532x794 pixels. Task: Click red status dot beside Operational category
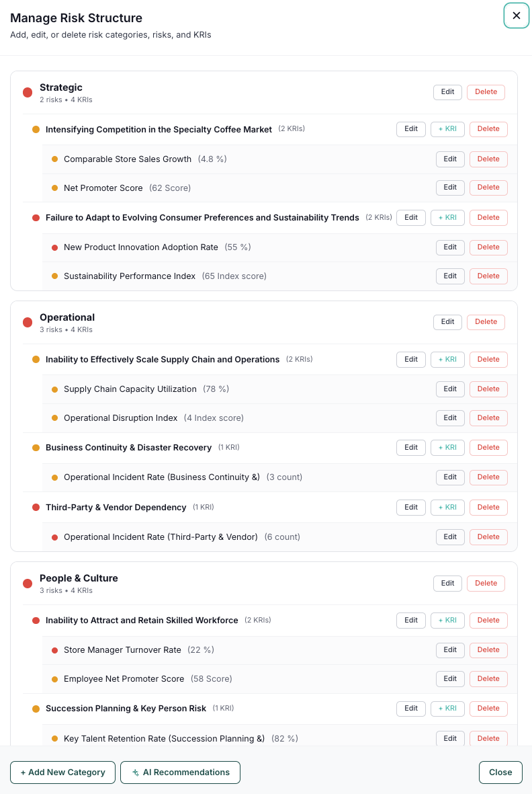click(x=28, y=322)
